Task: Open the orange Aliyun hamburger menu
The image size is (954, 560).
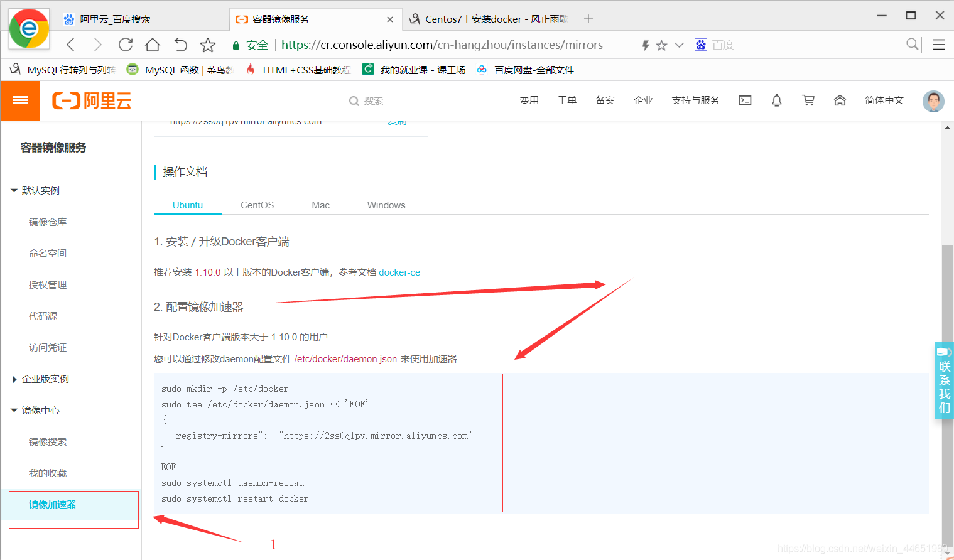Action: click(x=20, y=100)
